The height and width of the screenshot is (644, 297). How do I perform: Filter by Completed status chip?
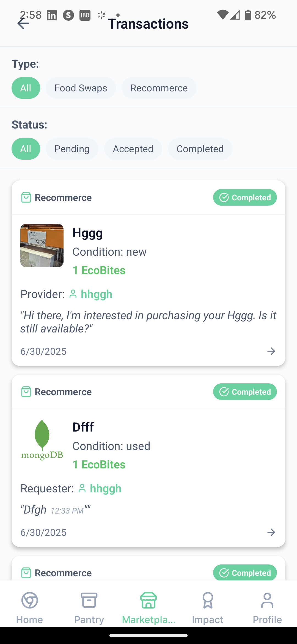[200, 149]
